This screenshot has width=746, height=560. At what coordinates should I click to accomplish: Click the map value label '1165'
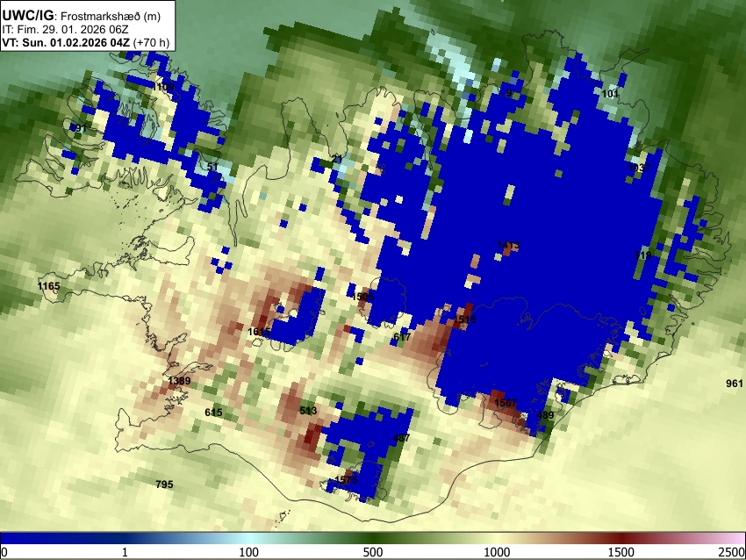48,286
